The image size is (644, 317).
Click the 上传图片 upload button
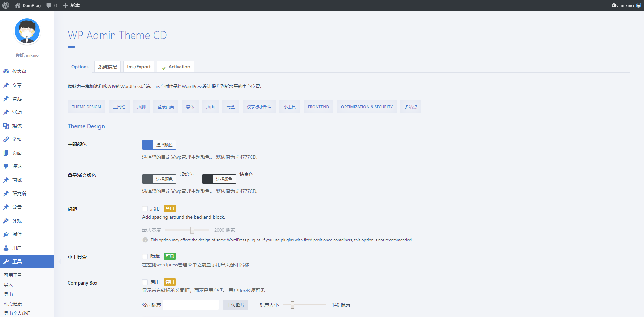coord(236,304)
